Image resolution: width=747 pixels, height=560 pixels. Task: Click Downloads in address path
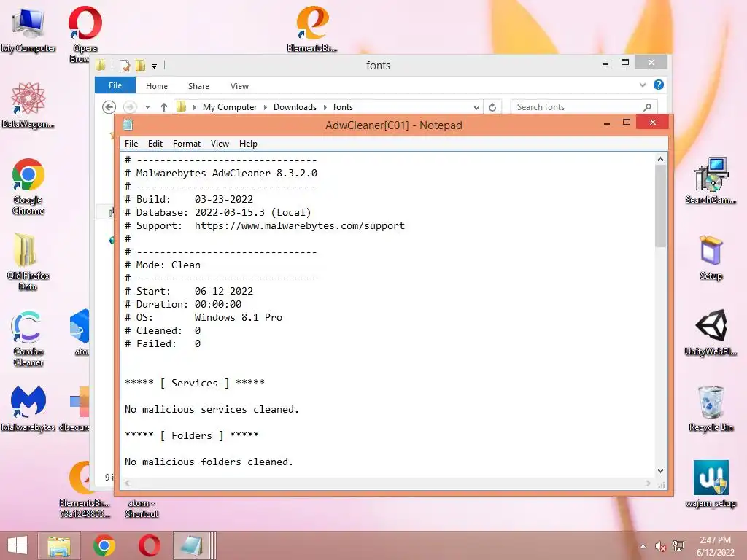click(x=295, y=107)
